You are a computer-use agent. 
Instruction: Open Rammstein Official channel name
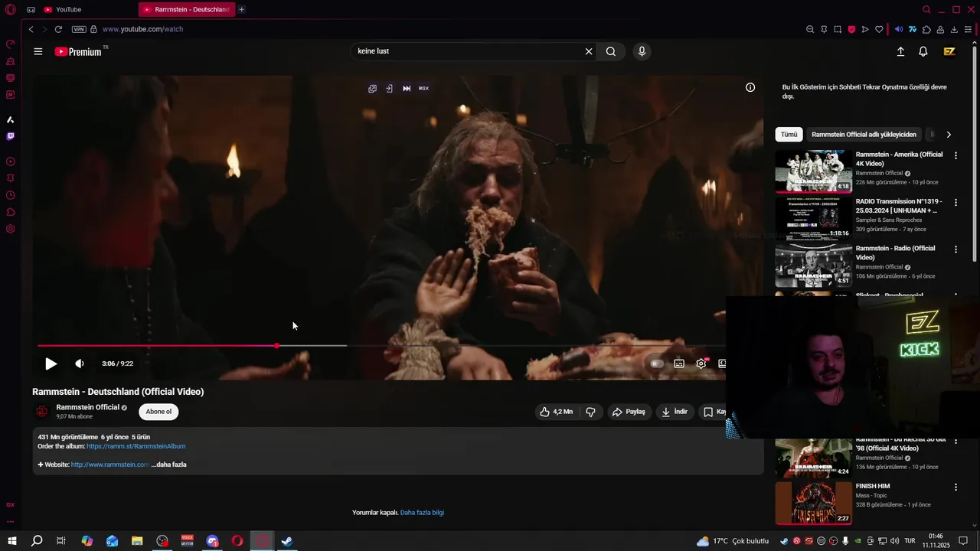(87, 407)
